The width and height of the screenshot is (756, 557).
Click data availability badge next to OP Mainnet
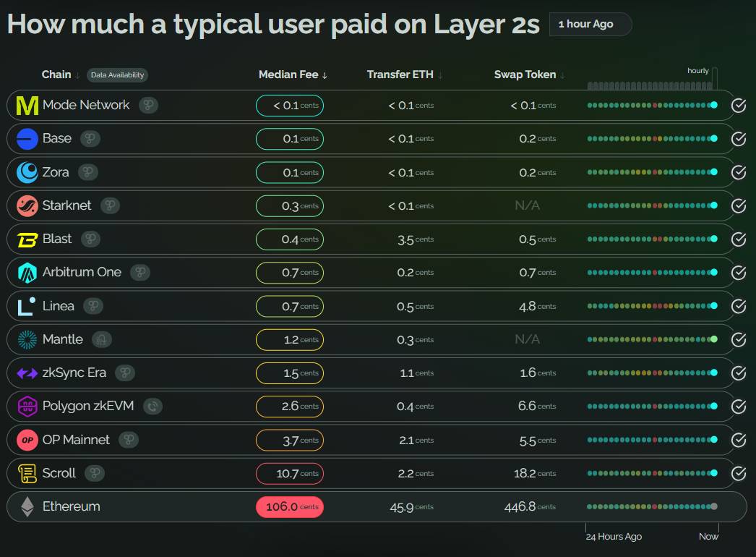129,440
